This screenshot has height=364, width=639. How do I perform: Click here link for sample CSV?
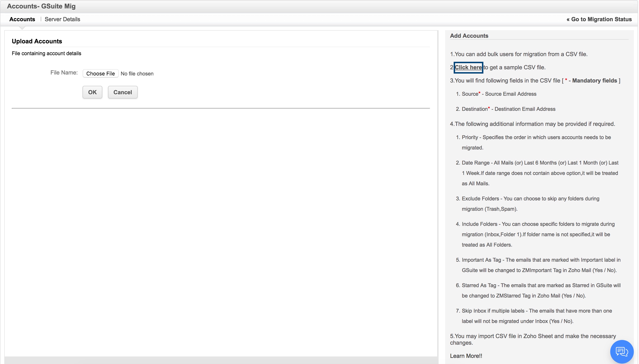[468, 67]
